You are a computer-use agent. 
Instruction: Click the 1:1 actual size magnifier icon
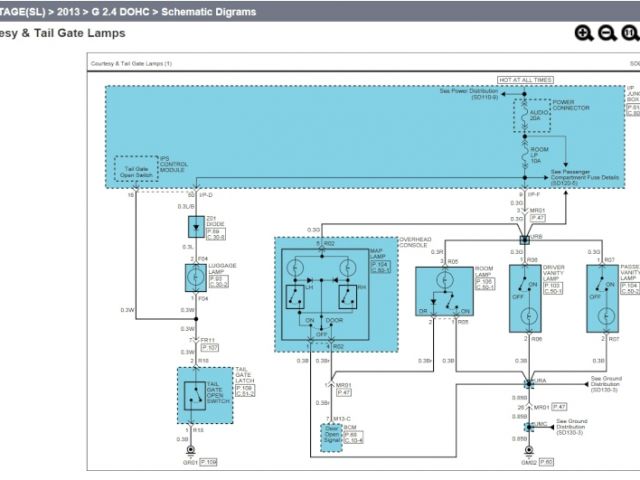[x=630, y=33]
